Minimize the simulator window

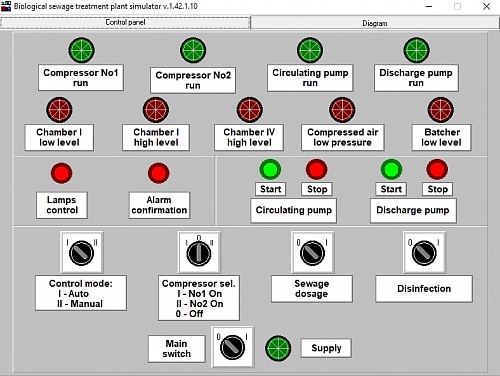click(x=429, y=6)
